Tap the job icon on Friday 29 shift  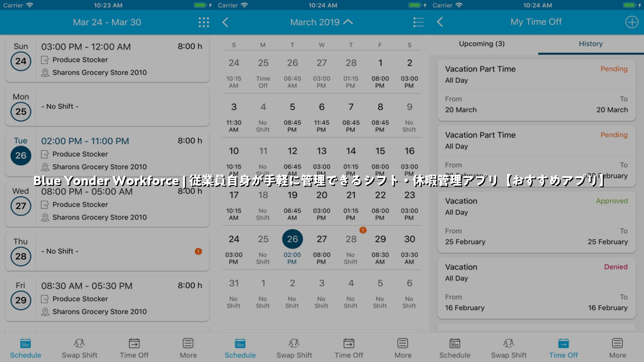pos(45,299)
